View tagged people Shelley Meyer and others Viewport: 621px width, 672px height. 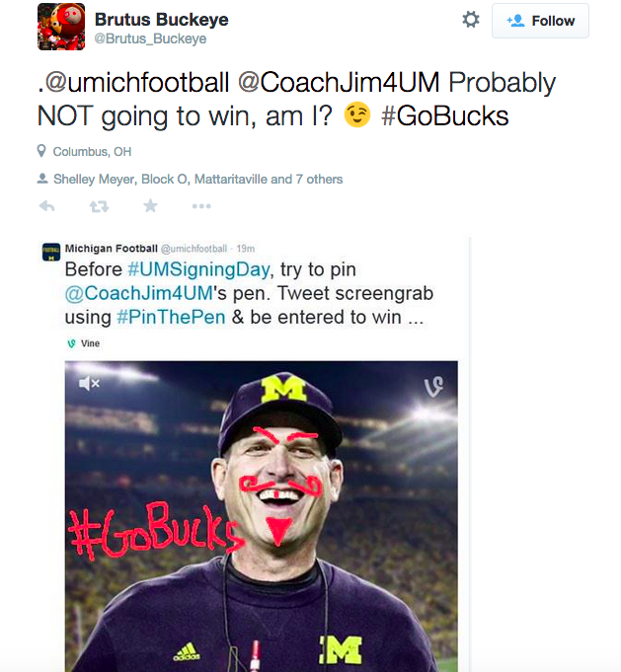(197, 180)
